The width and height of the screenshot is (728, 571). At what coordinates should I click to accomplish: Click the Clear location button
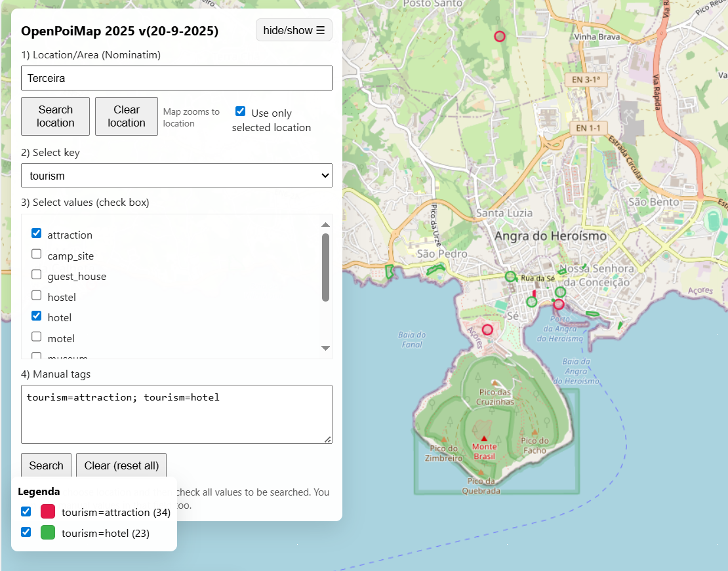coord(127,117)
